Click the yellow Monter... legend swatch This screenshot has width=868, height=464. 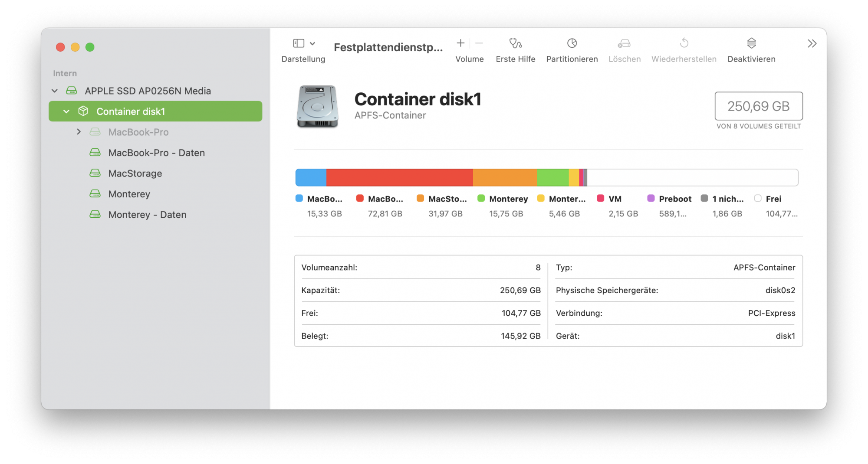[541, 198]
